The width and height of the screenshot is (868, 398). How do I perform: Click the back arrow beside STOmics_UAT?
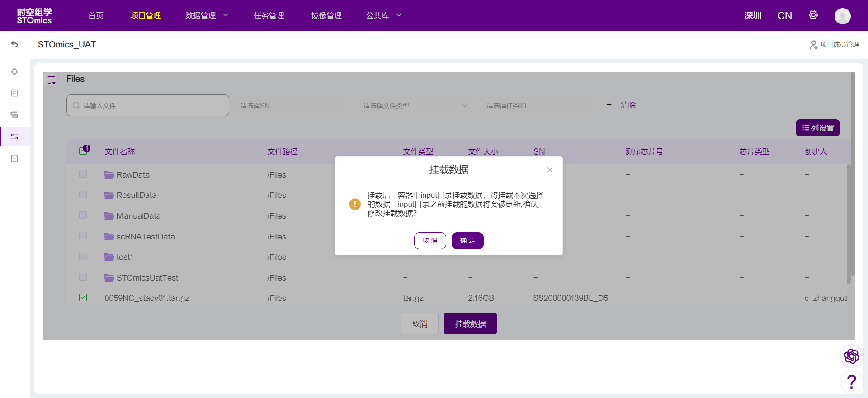[14, 44]
